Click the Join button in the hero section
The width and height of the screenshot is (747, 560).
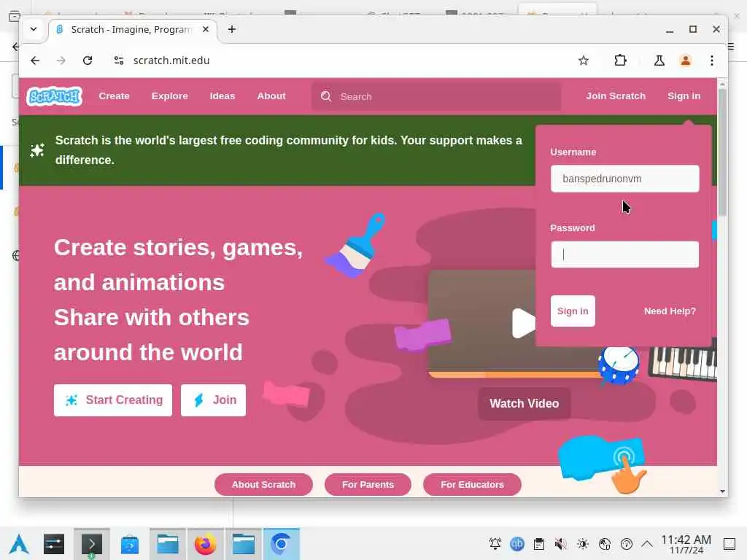tap(214, 400)
